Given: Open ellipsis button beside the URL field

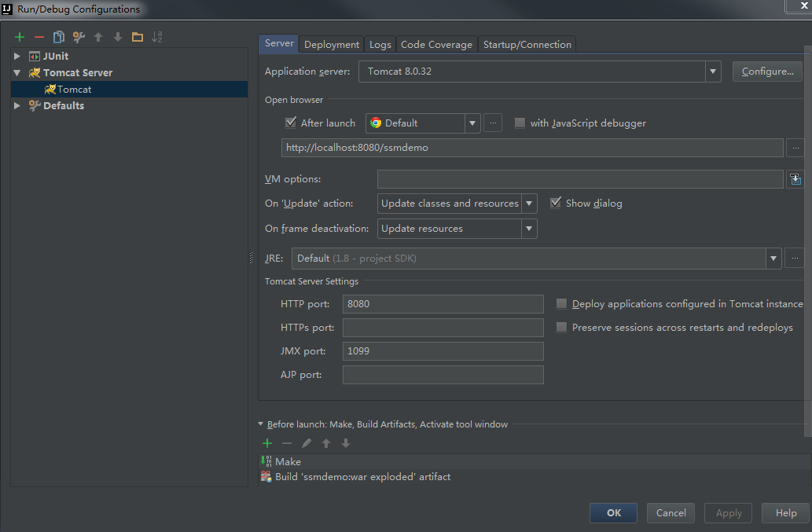Looking at the screenshot, I should pos(795,148).
